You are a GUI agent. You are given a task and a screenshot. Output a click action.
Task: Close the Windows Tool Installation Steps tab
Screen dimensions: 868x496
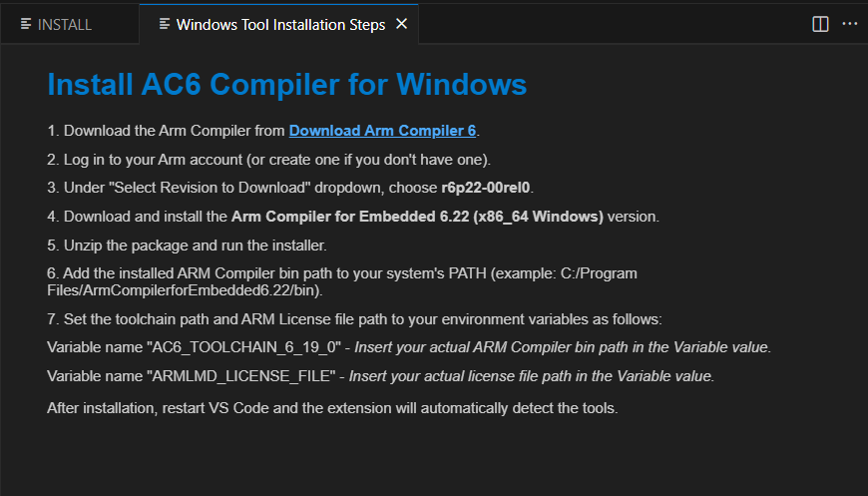tap(402, 24)
